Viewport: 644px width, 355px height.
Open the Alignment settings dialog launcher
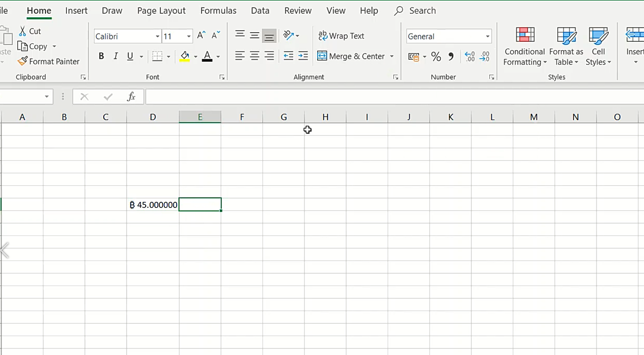pyautogui.click(x=395, y=77)
